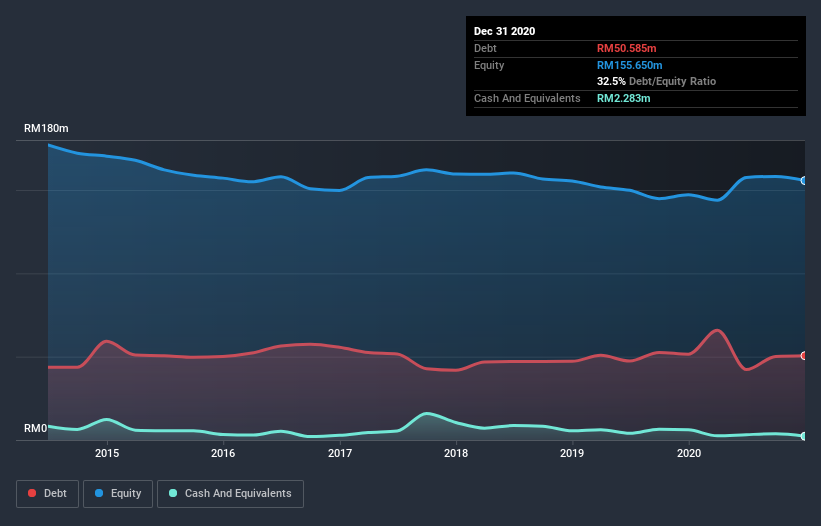Toggle the Debt legend button

pos(47,494)
